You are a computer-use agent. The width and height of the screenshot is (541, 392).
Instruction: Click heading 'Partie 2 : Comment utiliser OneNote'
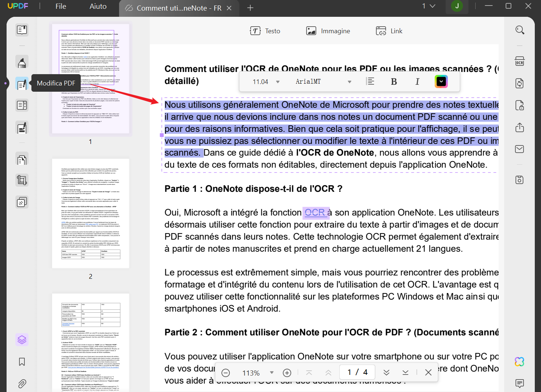click(x=331, y=332)
